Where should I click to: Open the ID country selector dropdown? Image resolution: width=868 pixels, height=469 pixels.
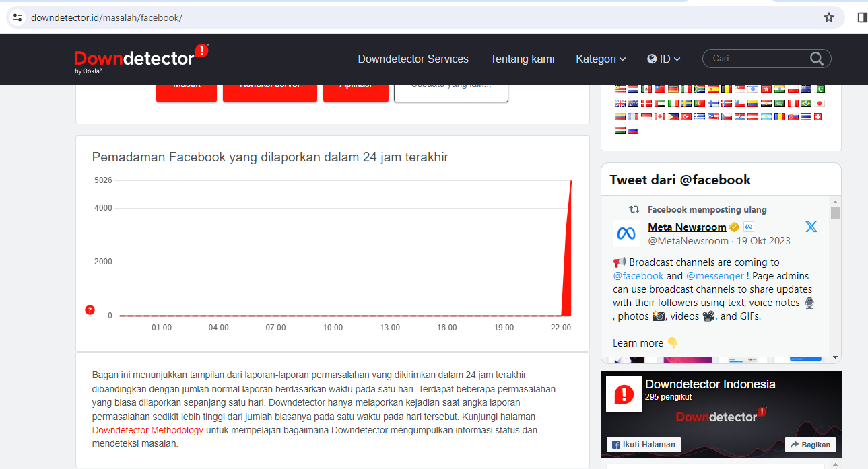click(x=664, y=59)
